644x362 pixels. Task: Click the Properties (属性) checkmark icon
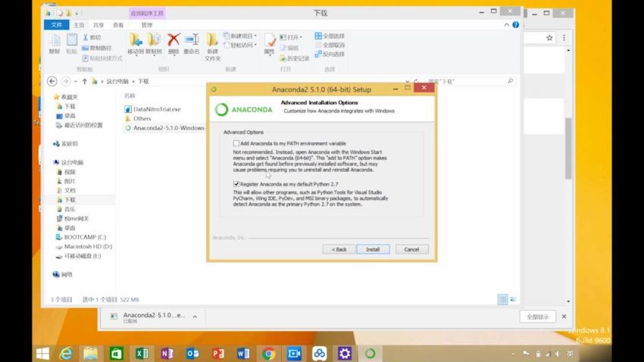point(270,40)
